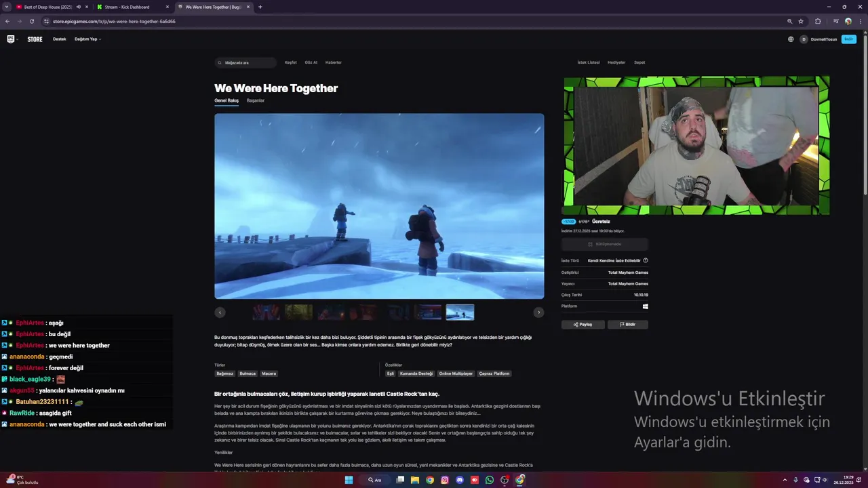Click the browser back arrow
Viewport: 868px width, 488px height.
tap(7, 21)
